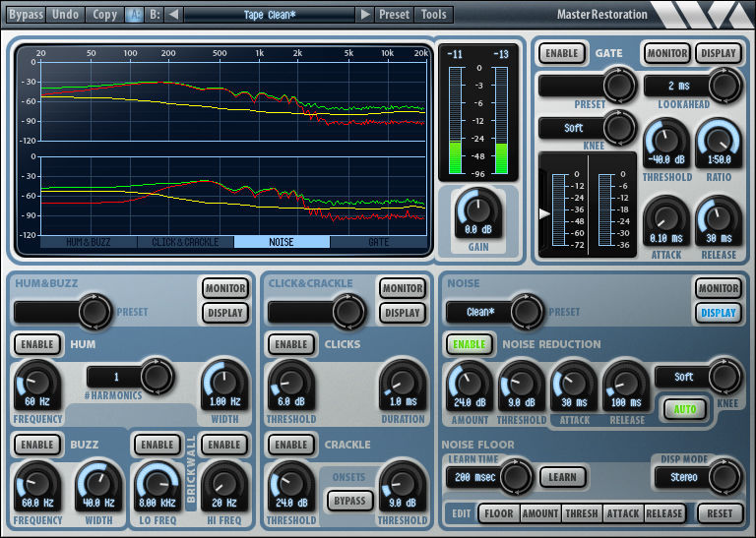The height and width of the screenshot is (538, 756).
Task: Click the Reset button in Noise Floor
Action: pyautogui.click(x=720, y=513)
